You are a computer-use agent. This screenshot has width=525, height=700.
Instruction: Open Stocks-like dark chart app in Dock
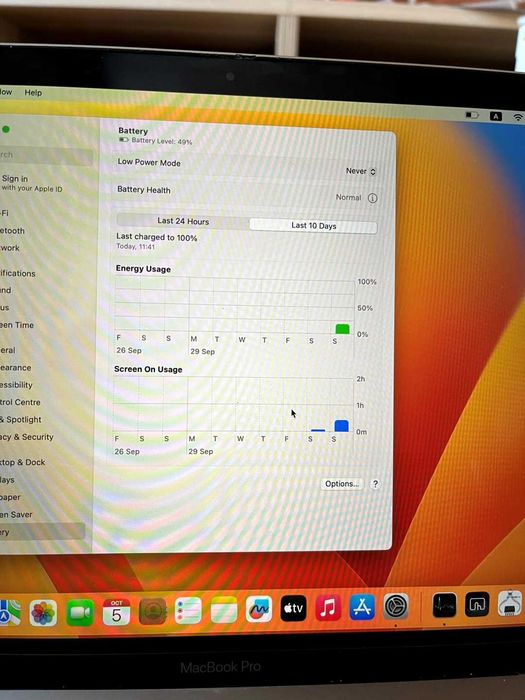[x=444, y=605]
